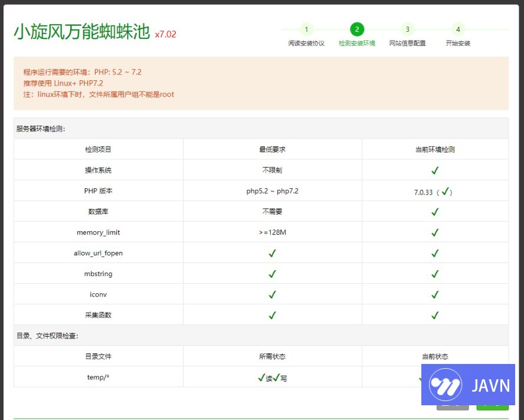524x420 pixels.
Task: Click the iconv row label
Action: [98, 295]
